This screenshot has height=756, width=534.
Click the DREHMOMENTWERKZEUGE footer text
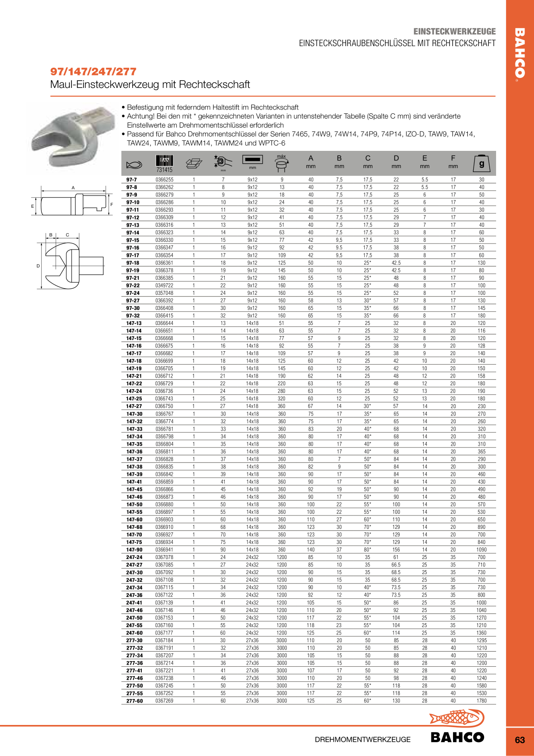(363, 740)
